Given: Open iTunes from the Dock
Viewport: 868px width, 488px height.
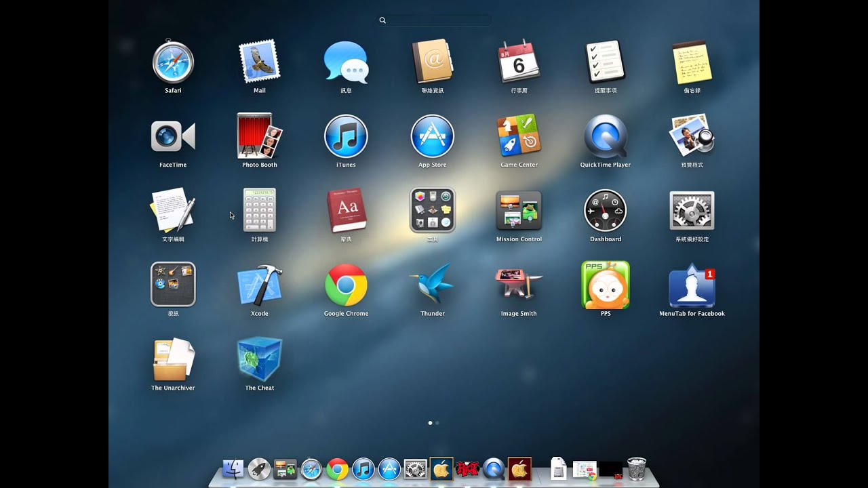Looking at the screenshot, I should click(x=363, y=468).
